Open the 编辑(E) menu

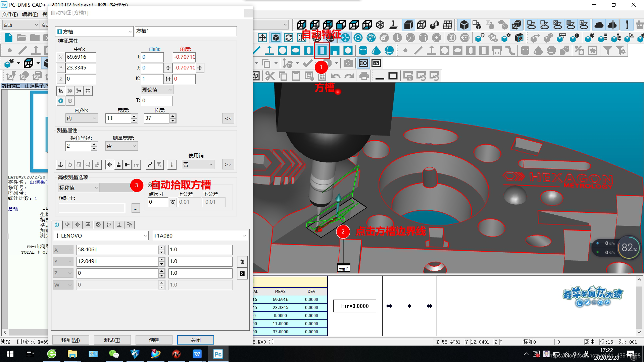click(30, 14)
